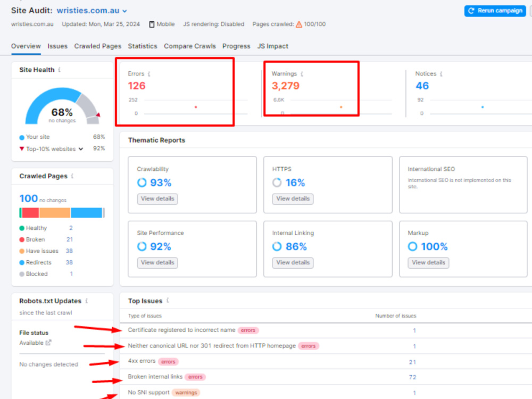Screen dimensions: 532x399
Task: Click the 4xx errors count 21
Action: tap(412, 362)
